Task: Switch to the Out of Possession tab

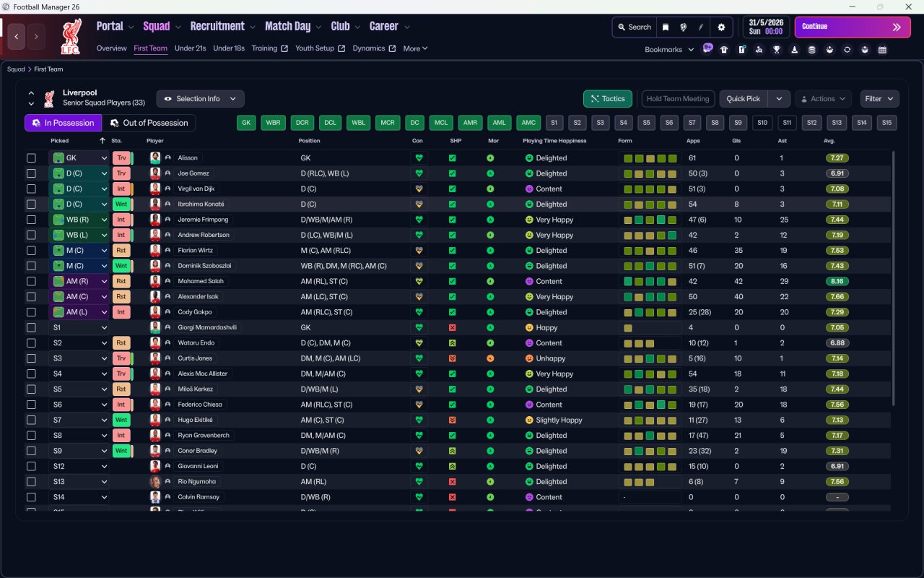Action: [x=149, y=123]
